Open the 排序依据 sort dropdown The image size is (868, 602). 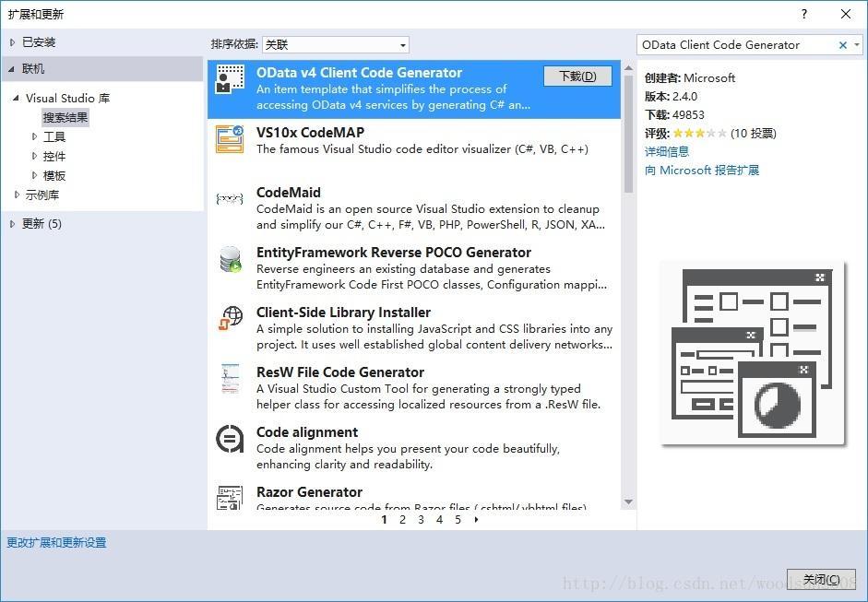click(336, 45)
